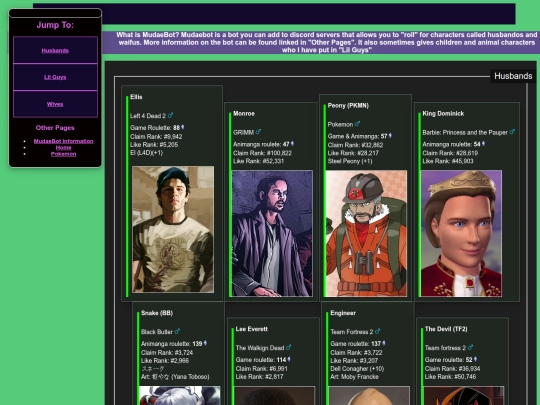Click the kakera gem icon next to Ellis's 88

coord(183,127)
